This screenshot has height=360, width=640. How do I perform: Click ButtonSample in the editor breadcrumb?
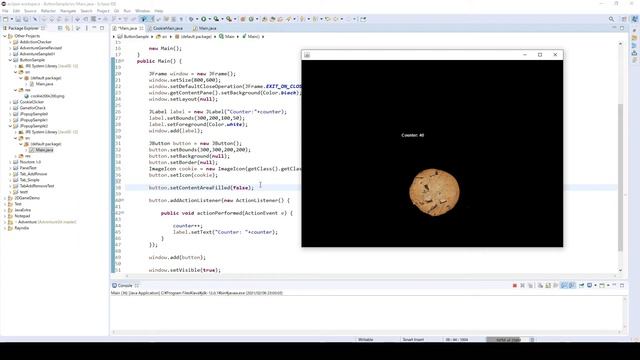click(x=136, y=37)
